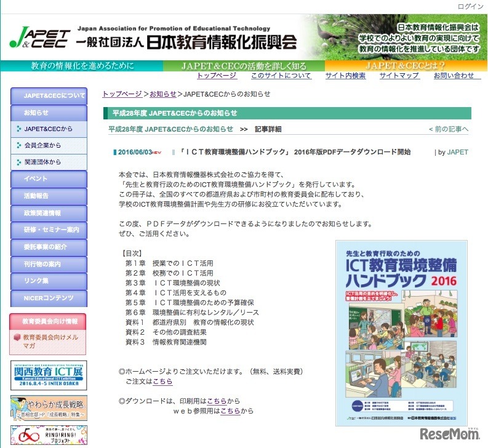This screenshot has height=448, width=488.
Task: Select 委託事業の紹介 sidebar button
Action: 49,247
